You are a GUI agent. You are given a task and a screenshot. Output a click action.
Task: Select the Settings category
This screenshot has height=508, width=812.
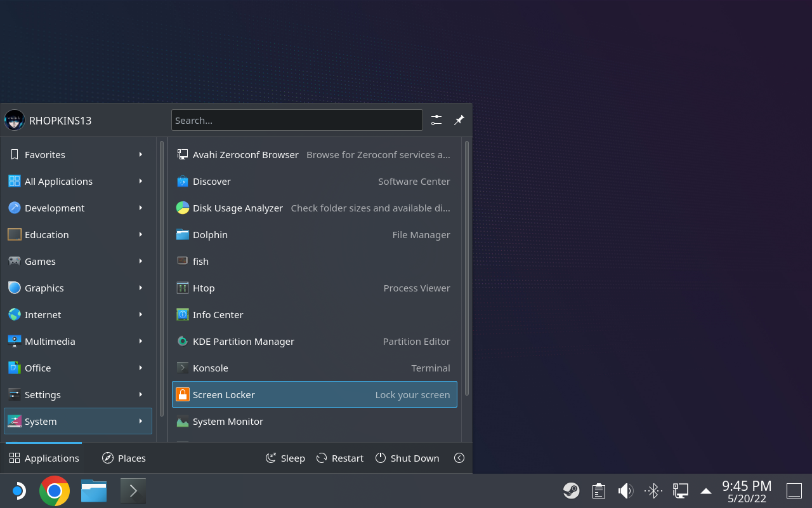pos(78,394)
